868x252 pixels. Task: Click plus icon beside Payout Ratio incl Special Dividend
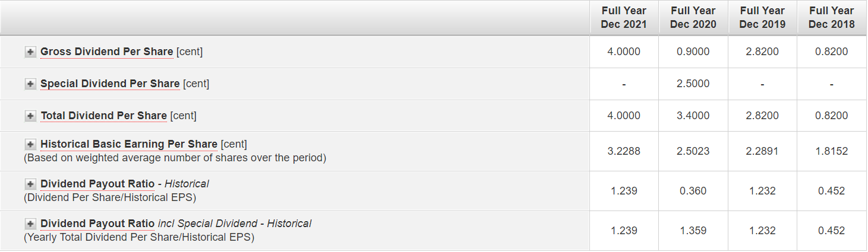click(30, 224)
